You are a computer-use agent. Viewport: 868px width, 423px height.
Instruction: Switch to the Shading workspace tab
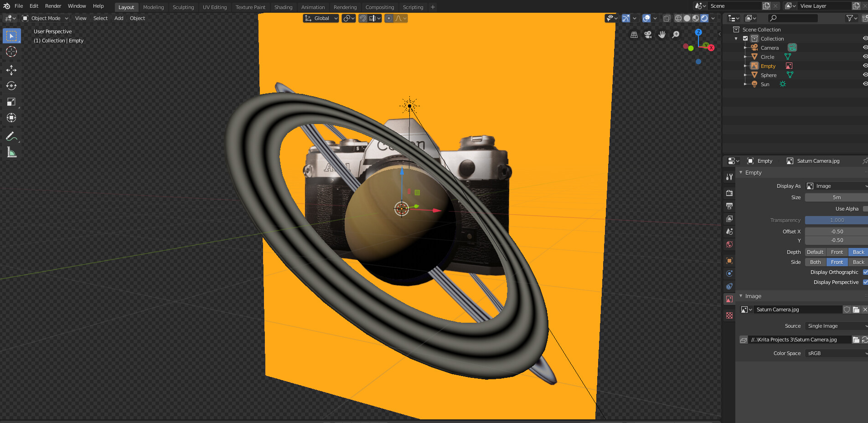[x=283, y=7]
